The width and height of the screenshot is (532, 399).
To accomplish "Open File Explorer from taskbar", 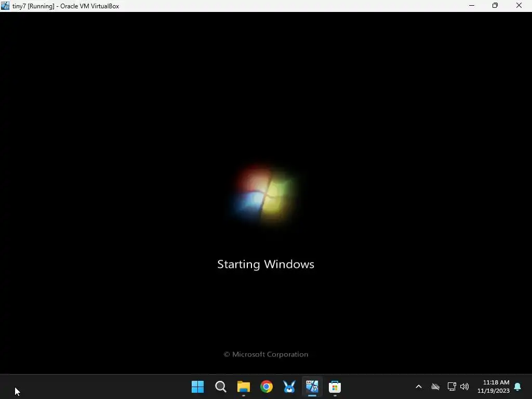I will [x=243, y=387].
